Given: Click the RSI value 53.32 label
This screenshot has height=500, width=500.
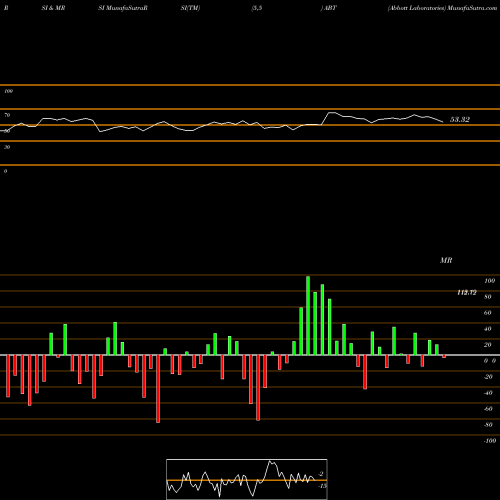Looking at the screenshot, I should tap(460, 120).
